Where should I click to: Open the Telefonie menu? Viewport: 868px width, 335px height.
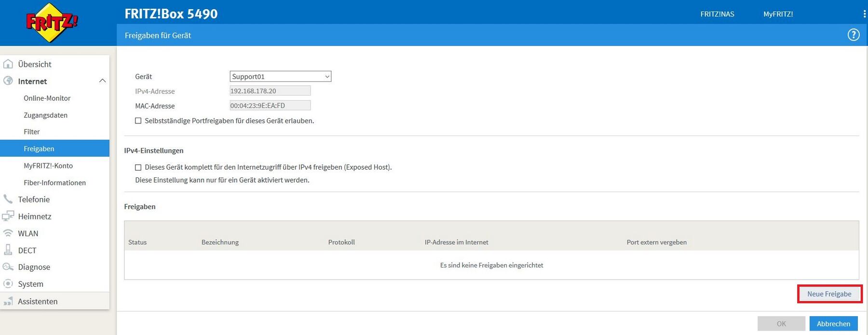click(34, 200)
